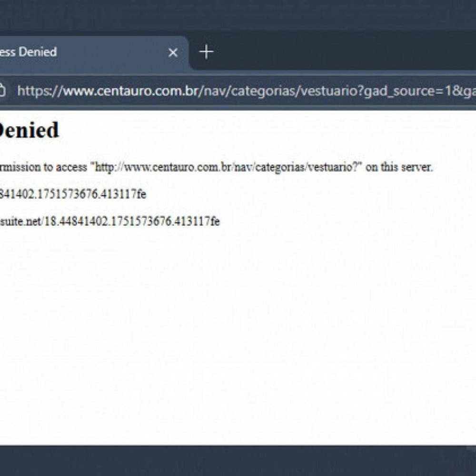476x476 pixels.
Task: Open a new tab with plus button
Action: click(x=206, y=52)
